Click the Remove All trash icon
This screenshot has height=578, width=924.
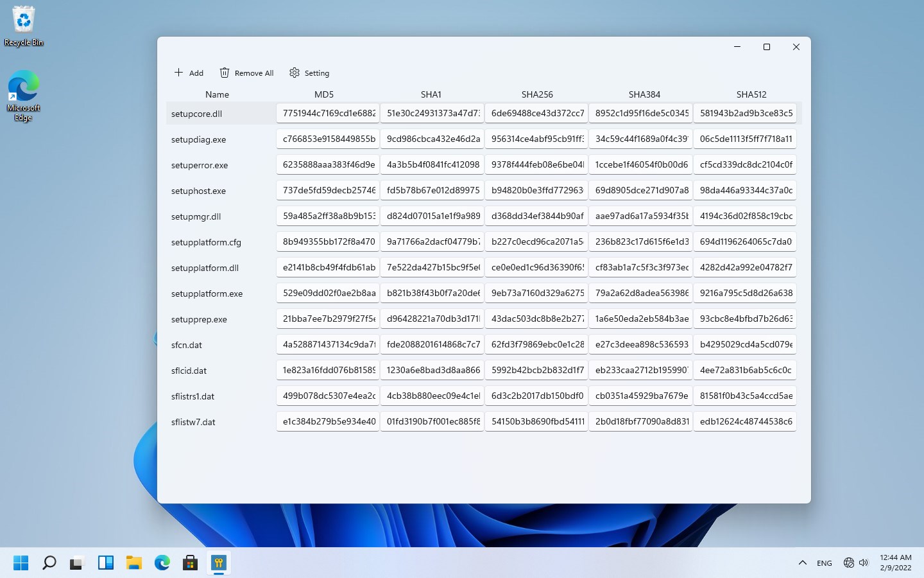pyautogui.click(x=225, y=73)
